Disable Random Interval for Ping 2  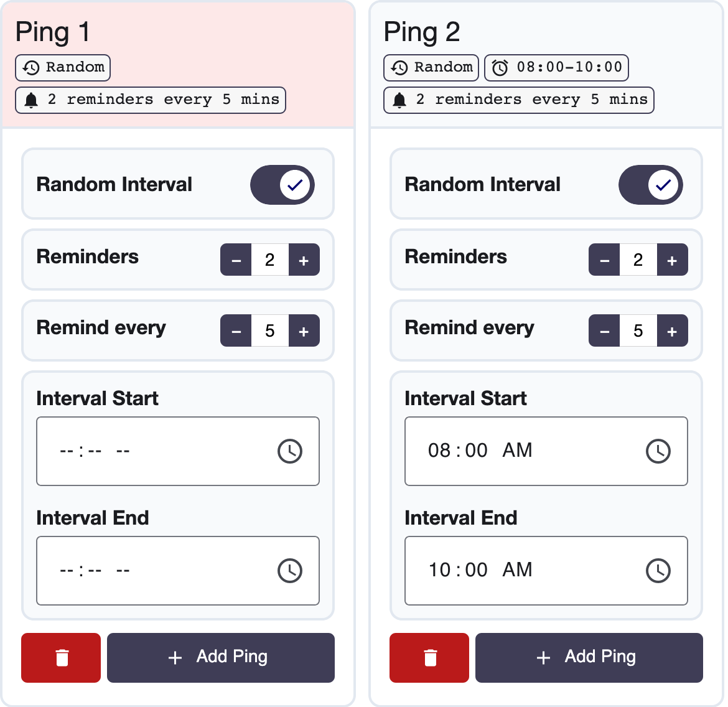pyautogui.click(x=651, y=184)
